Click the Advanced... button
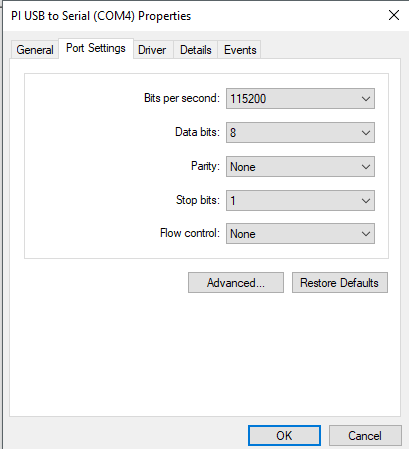This screenshot has width=409, height=449. coord(236,283)
